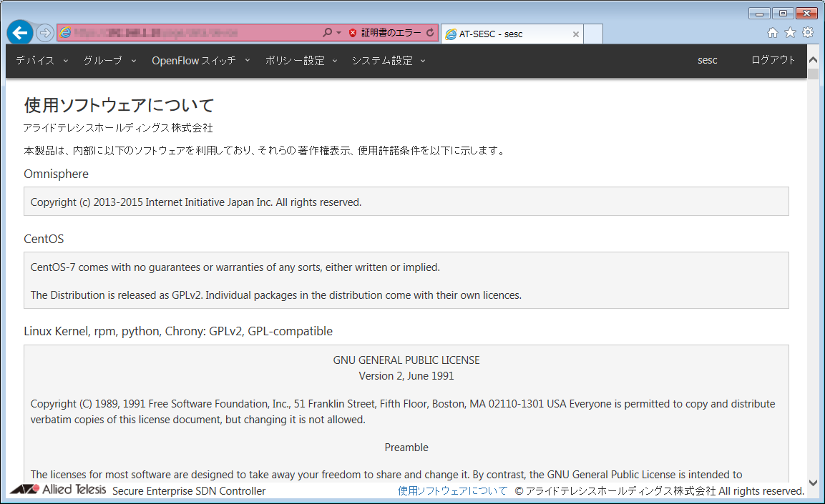The image size is (825, 504).
Task: Click the ログアウト link
Action: [x=773, y=60]
